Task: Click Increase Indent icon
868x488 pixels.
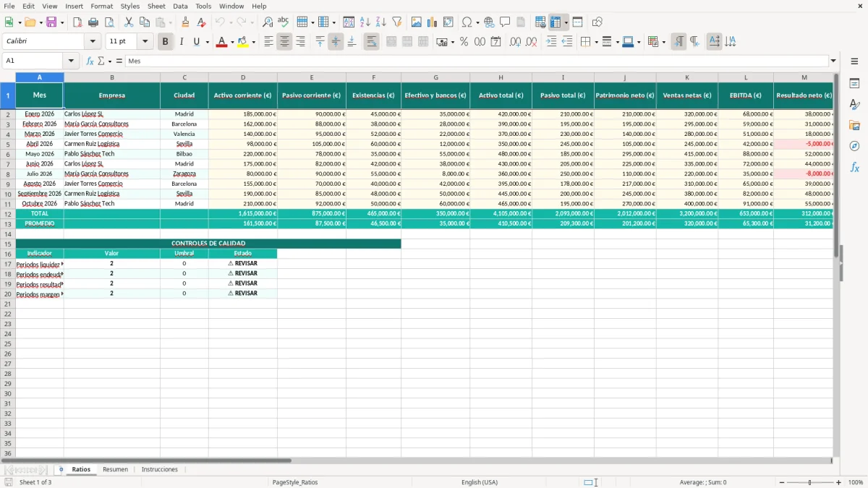Action: point(552,42)
